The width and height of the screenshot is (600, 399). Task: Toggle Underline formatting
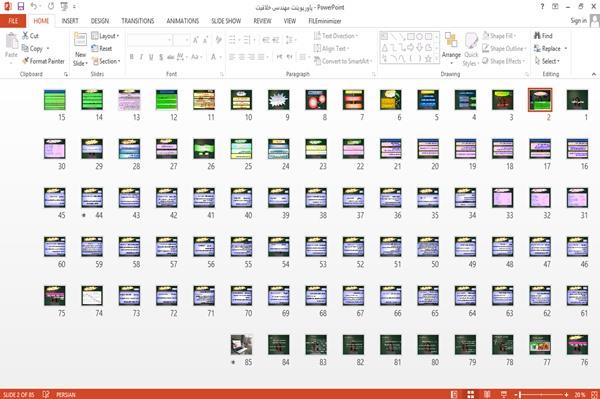click(151, 57)
